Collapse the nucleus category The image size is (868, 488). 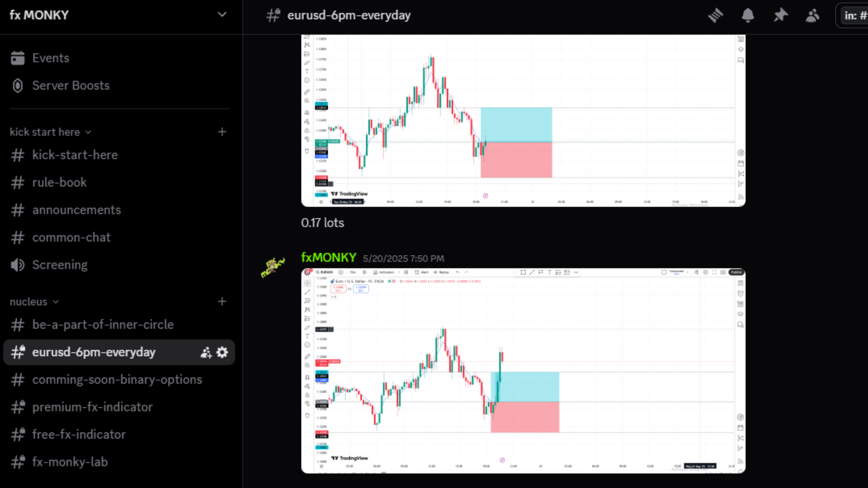tap(34, 301)
